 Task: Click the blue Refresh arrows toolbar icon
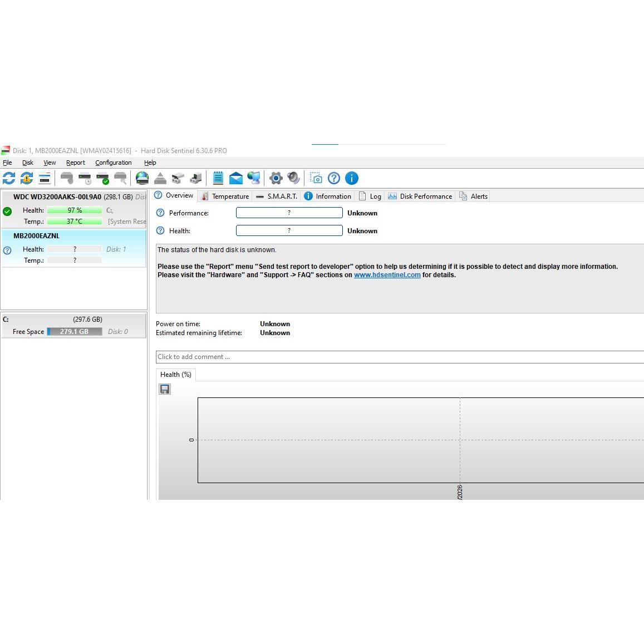tap(9, 178)
